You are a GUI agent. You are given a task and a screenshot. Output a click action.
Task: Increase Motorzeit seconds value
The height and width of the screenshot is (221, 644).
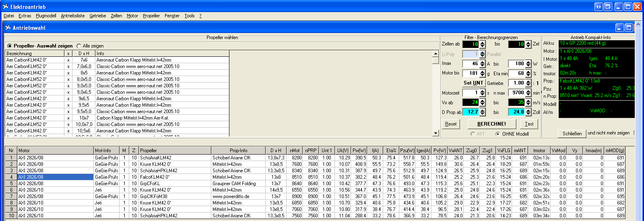[483, 91]
